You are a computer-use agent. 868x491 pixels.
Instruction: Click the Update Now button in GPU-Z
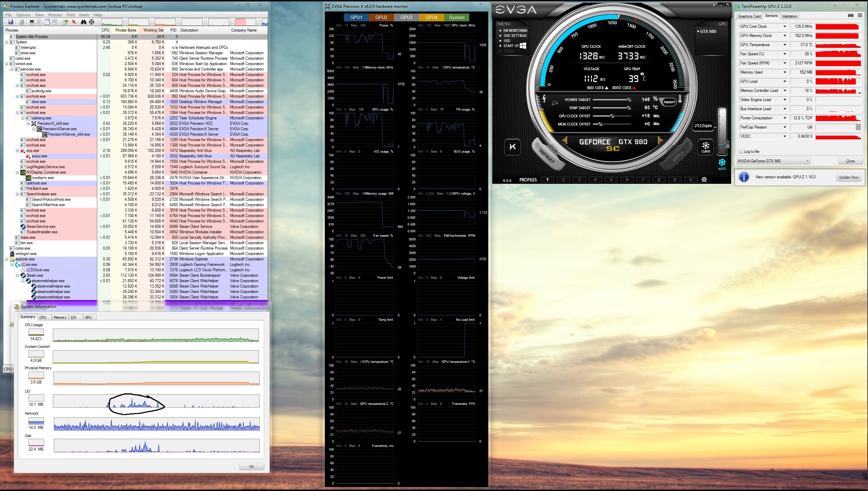[x=848, y=177]
